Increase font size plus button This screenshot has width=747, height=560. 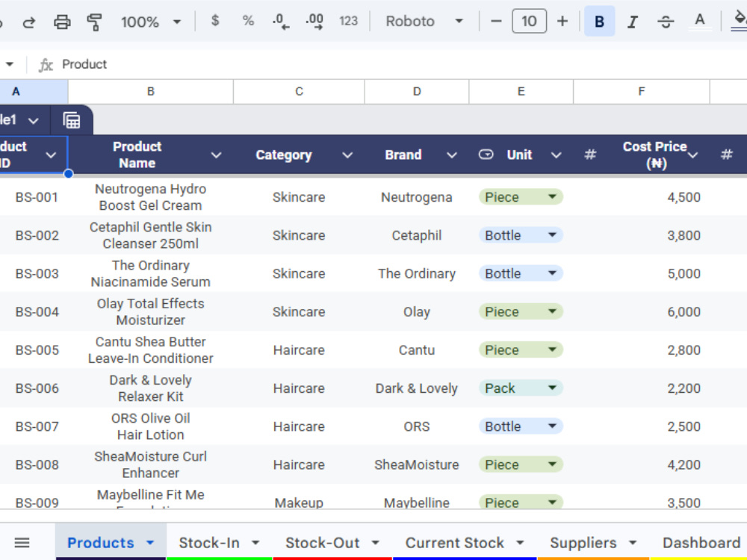point(562,22)
